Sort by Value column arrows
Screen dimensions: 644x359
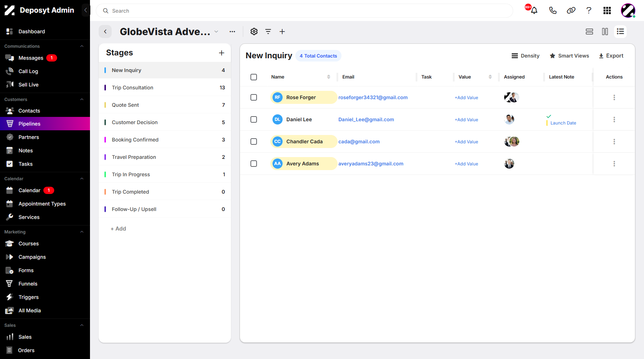pos(490,77)
